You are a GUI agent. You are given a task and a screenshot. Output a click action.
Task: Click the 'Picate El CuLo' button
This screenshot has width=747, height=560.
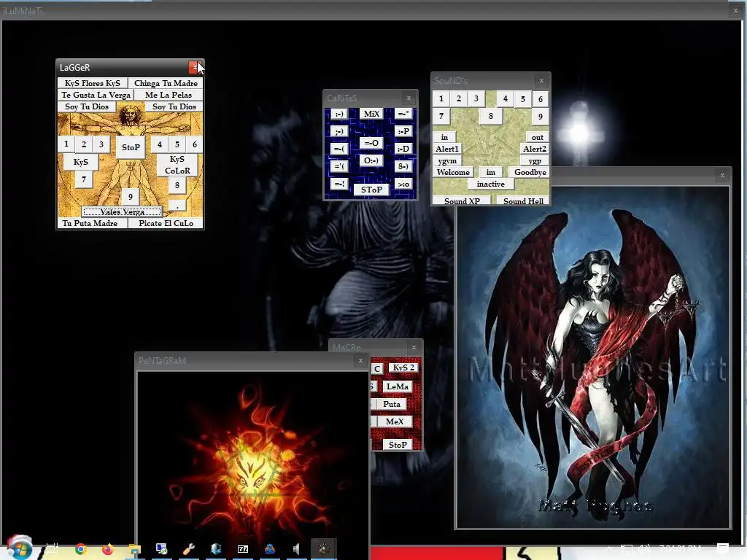(x=166, y=223)
